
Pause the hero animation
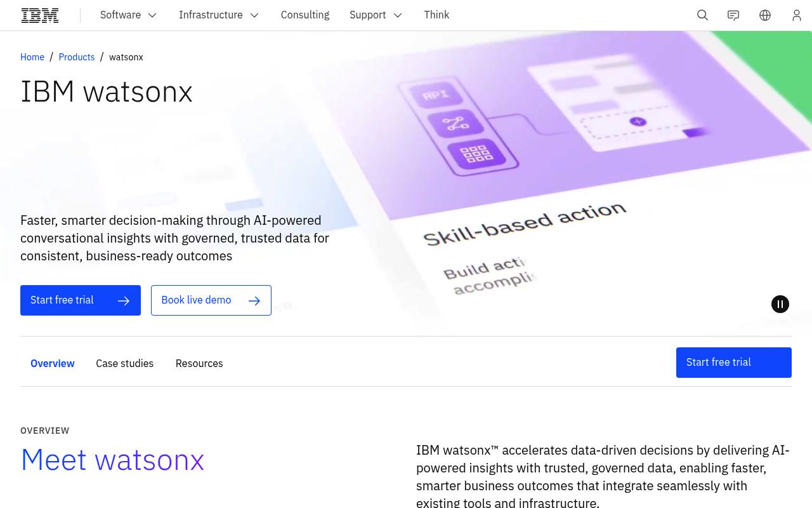click(x=780, y=304)
